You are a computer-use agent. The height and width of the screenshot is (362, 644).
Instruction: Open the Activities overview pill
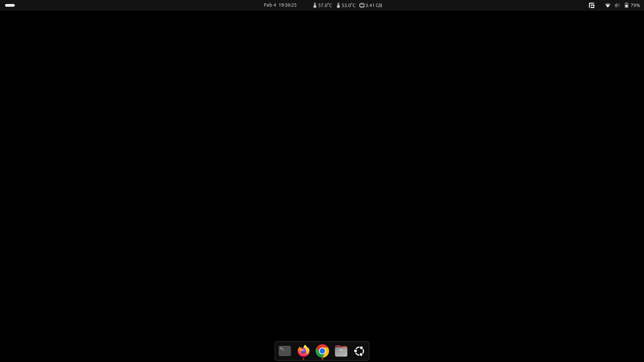pyautogui.click(x=10, y=5)
